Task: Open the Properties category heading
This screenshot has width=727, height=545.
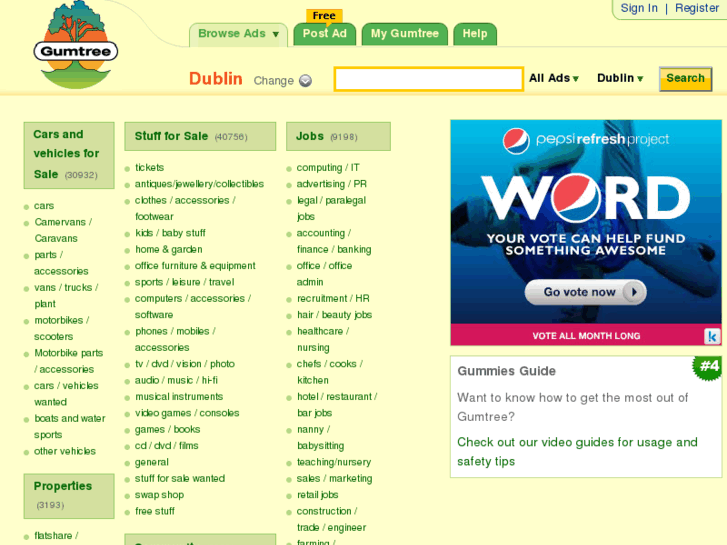Action: coord(69,496)
